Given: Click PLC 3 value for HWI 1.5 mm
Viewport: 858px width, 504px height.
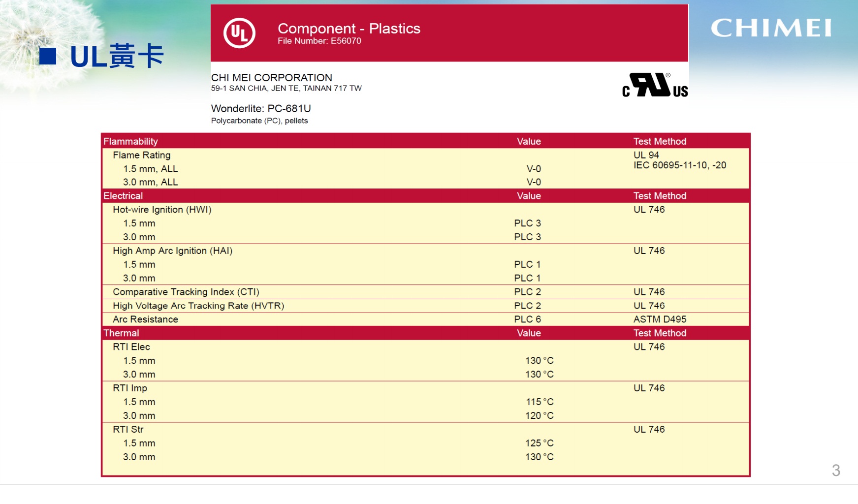Looking at the screenshot, I should click(x=528, y=223).
